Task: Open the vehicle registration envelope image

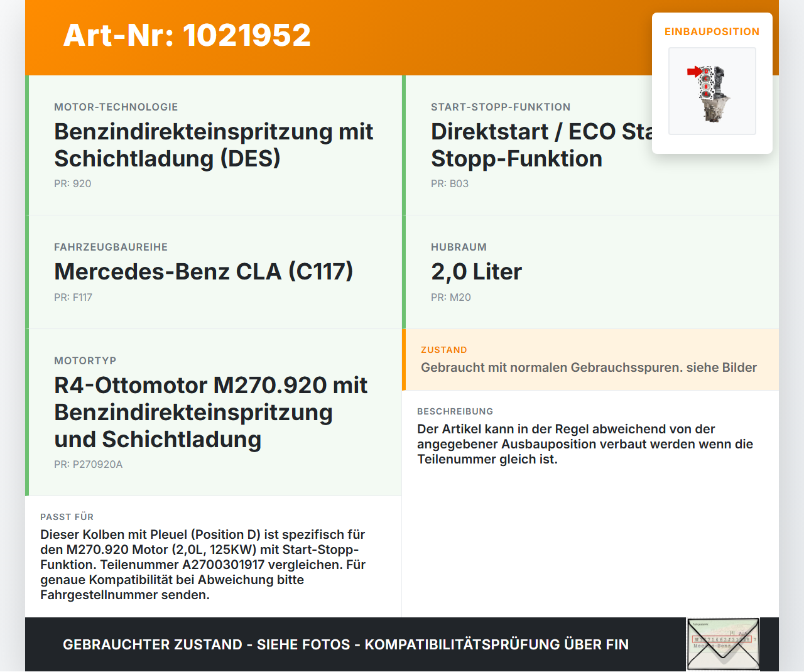Action: coord(723,644)
